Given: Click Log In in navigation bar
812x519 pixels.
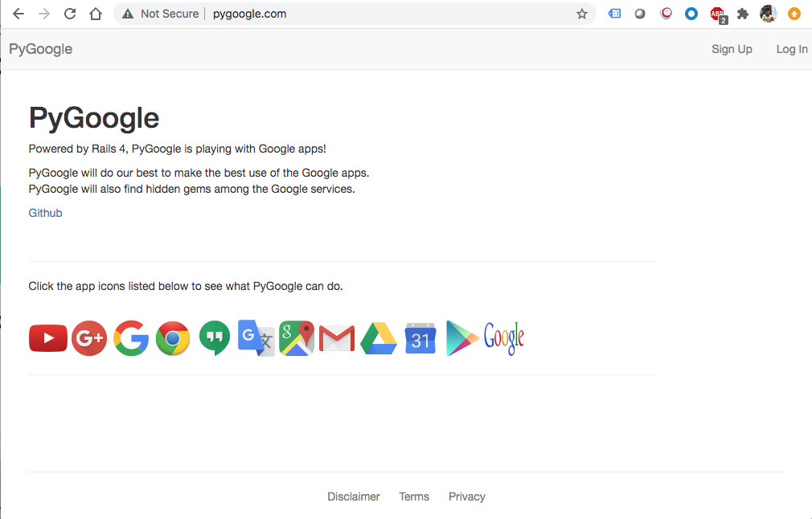Looking at the screenshot, I should pos(792,49).
